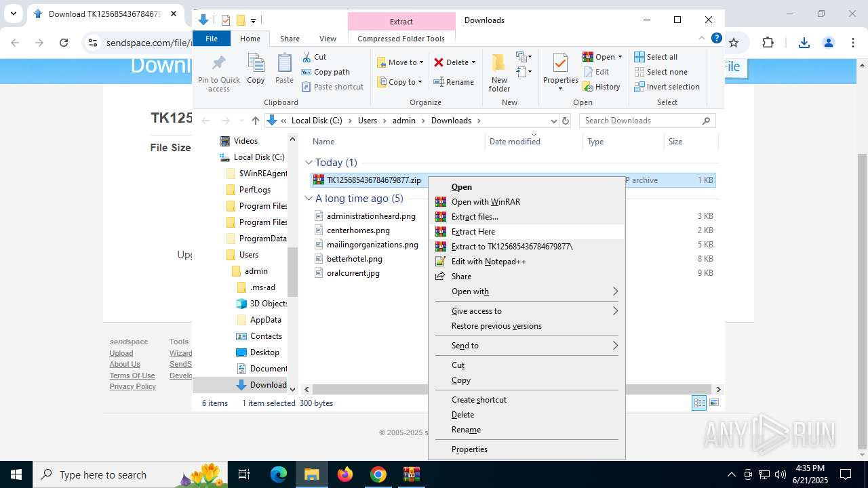Reload the Chrome page
The height and width of the screenshot is (488, 868).
pyautogui.click(x=64, y=43)
